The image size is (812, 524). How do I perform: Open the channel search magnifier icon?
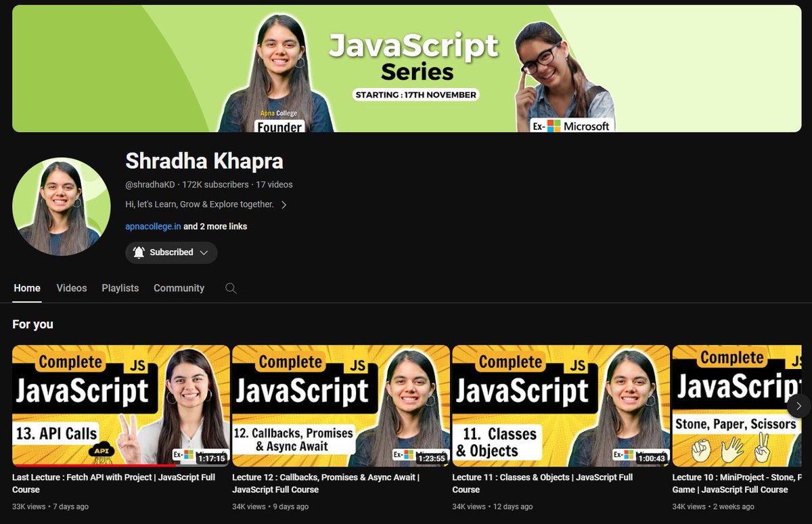pyautogui.click(x=231, y=288)
